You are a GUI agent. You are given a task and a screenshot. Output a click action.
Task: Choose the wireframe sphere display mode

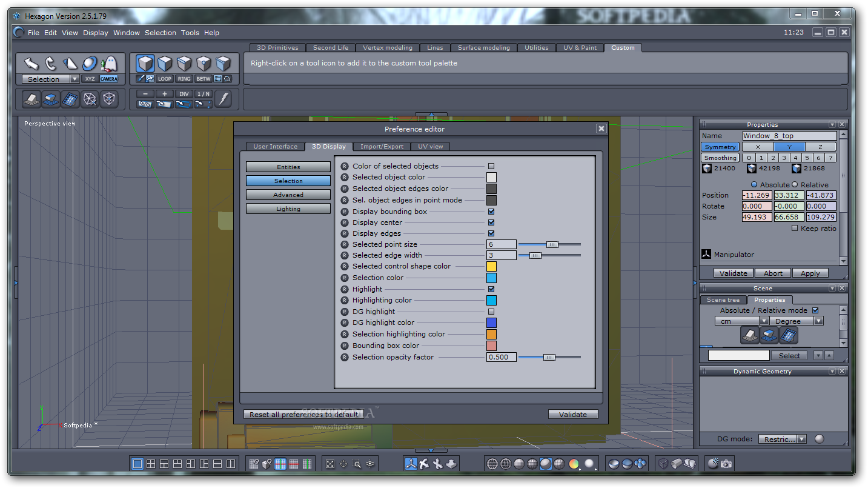click(492, 464)
